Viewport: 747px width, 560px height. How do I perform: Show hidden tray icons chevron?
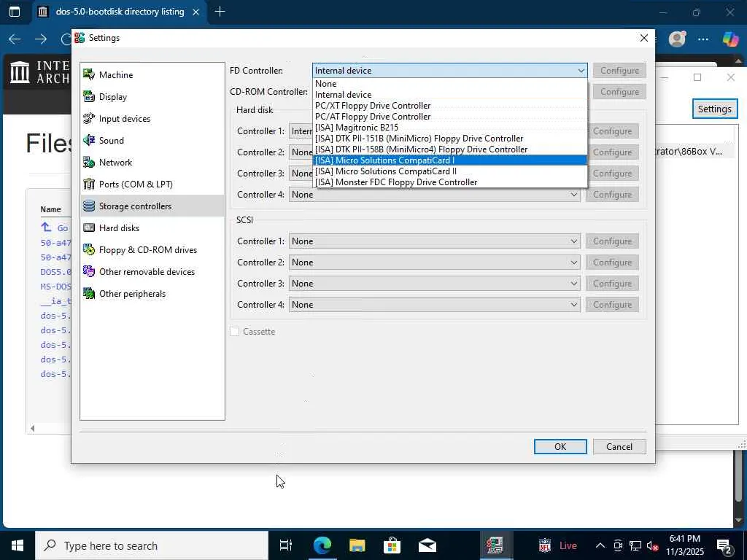[600, 545]
